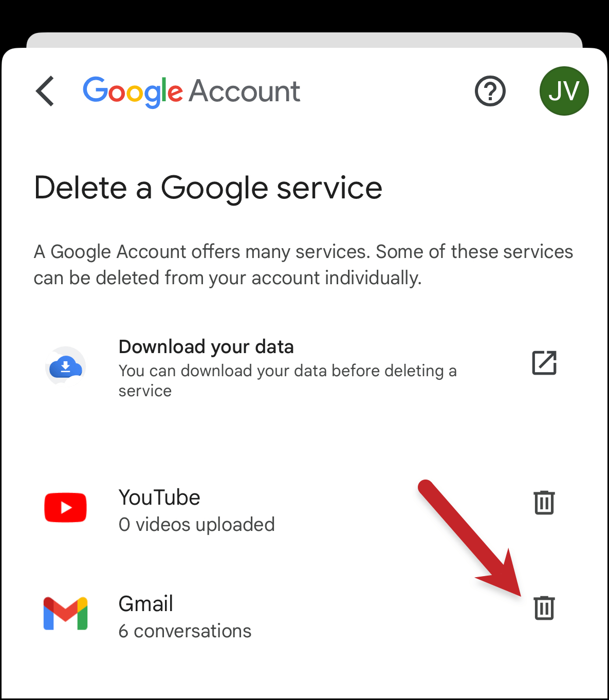
Task: Click the red YouTube logo icon
Action: 65,507
